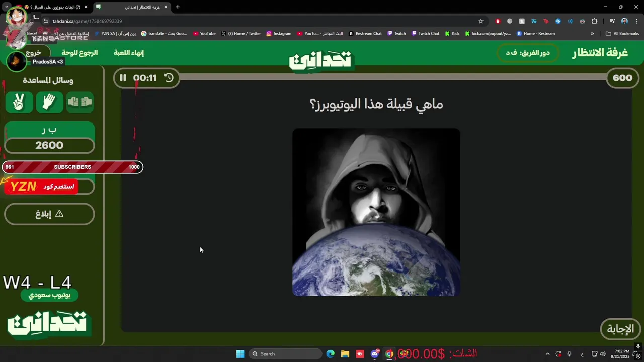Open the browser profile avatar
The height and width of the screenshot is (362, 644).
click(624, 21)
